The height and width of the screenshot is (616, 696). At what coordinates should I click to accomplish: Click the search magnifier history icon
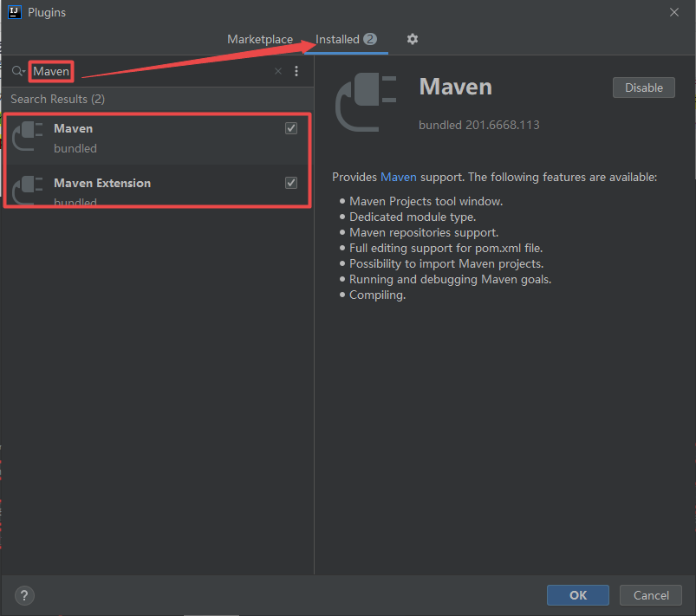coord(19,71)
